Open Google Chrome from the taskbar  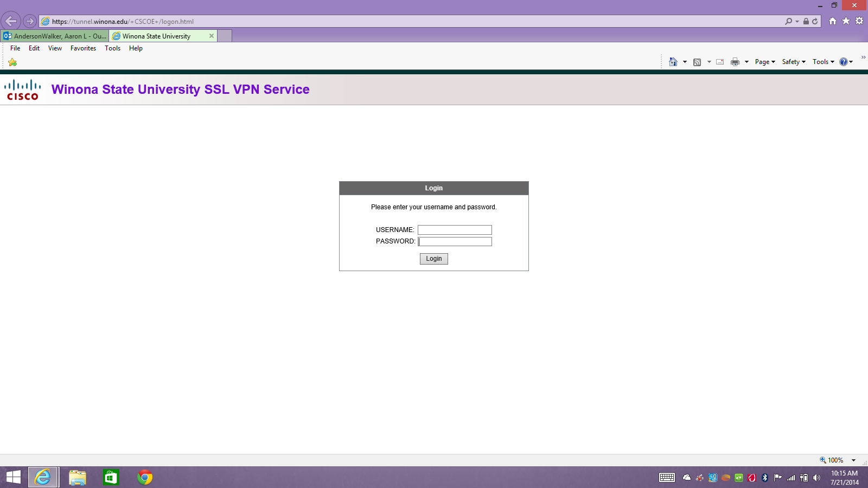[x=145, y=477]
